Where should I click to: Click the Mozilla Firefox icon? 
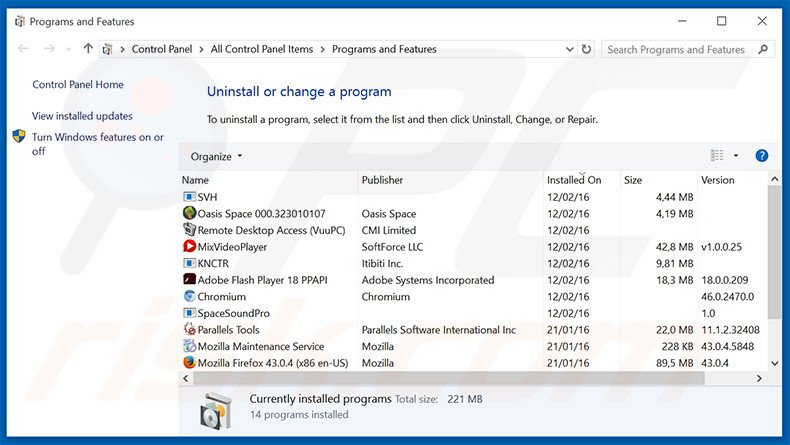point(189,362)
